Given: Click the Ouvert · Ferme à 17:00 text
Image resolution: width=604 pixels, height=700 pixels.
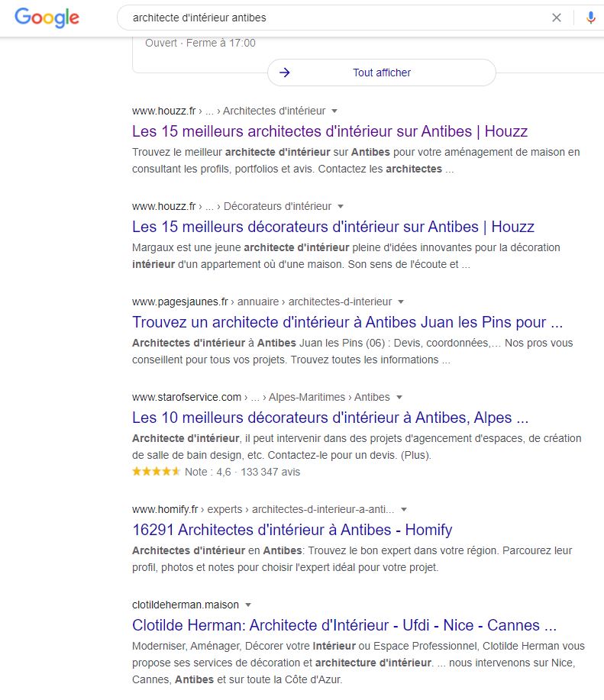Looking at the screenshot, I should click(200, 43).
